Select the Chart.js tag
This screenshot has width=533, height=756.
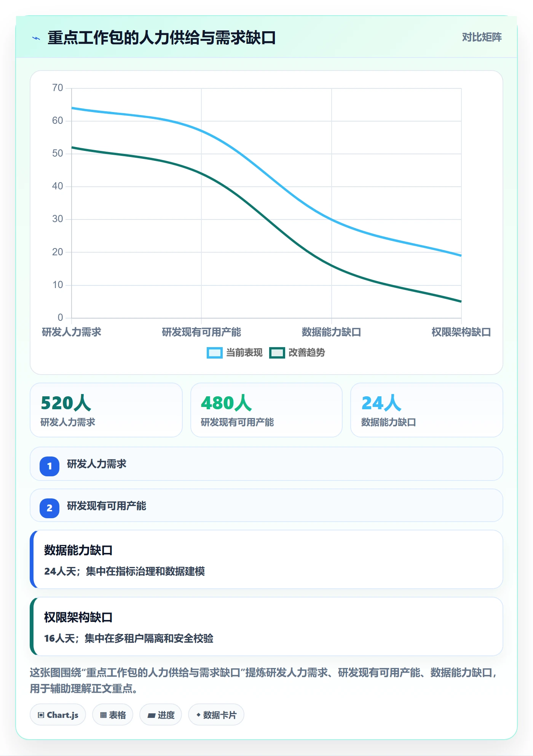[x=58, y=715]
